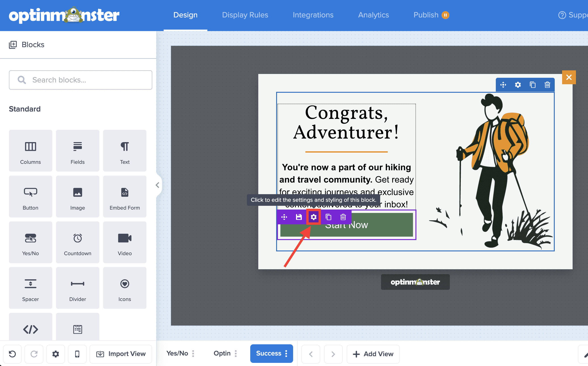
Task: Save the button block with disk icon
Action: (299, 217)
